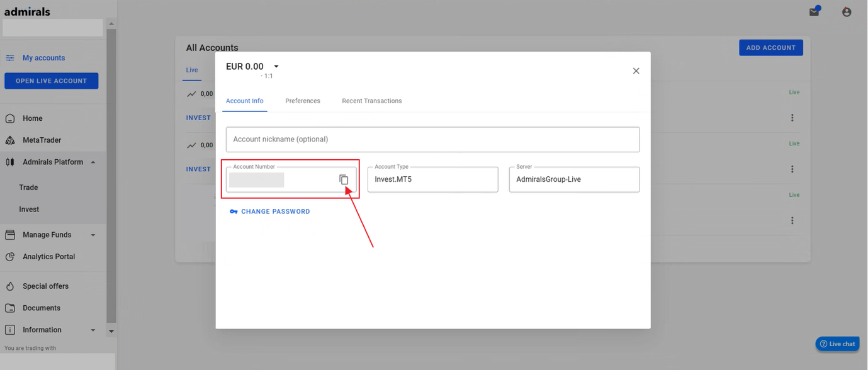Open the Documents folder icon in sidebar
The width and height of the screenshot is (868, 370).
[x=10, y=308]
